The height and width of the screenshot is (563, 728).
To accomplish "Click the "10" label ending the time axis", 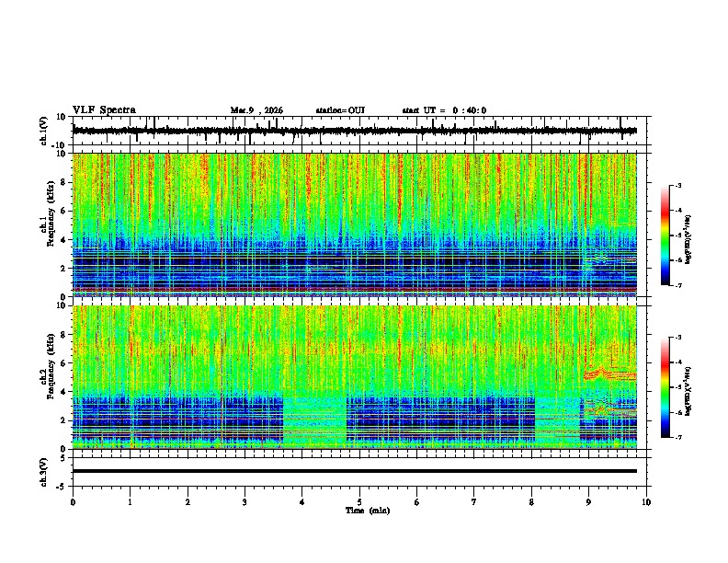I will [646, 502].
